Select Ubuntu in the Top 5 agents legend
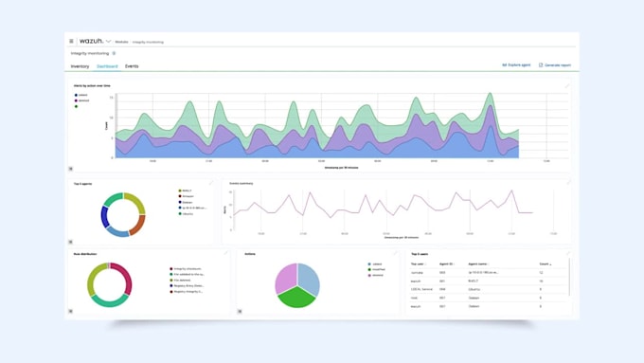The width and height of the screenshot is (644, 363). [186, 214]
